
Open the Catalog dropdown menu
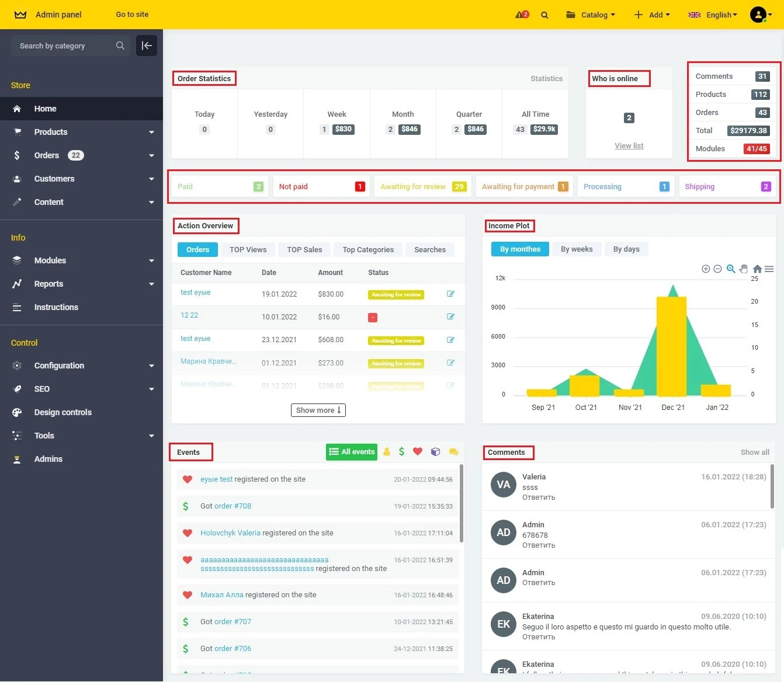[590, 15]
